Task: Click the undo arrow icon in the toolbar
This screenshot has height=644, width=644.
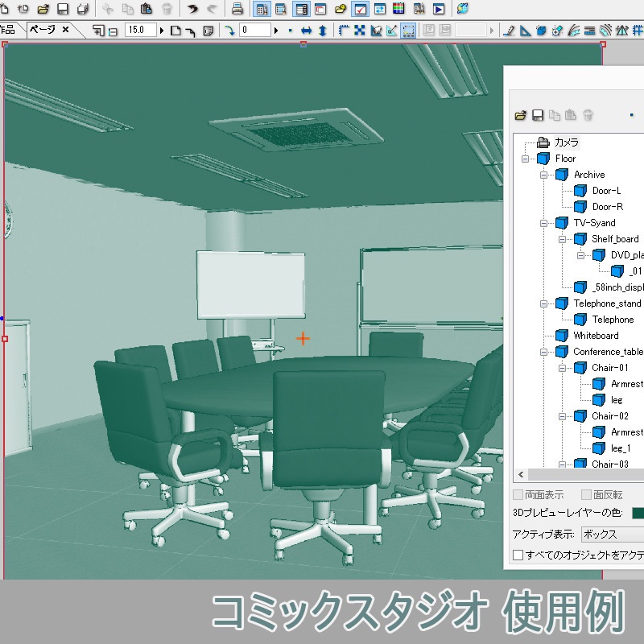Action: click(x=193, y=10)
